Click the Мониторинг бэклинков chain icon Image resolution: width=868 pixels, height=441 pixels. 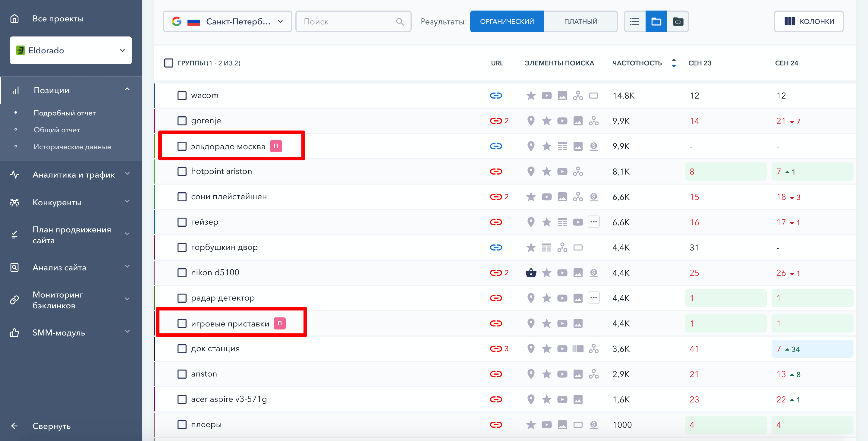(x=14, y=300)
